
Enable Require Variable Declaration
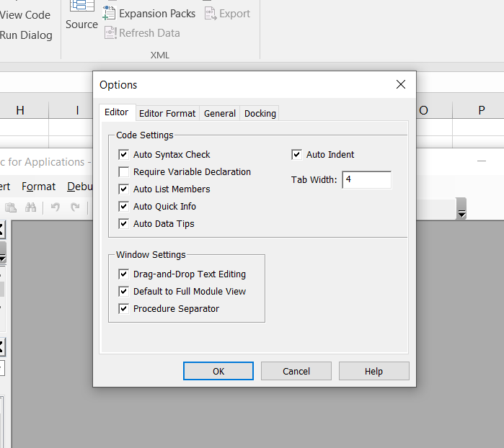coord(124,172)
